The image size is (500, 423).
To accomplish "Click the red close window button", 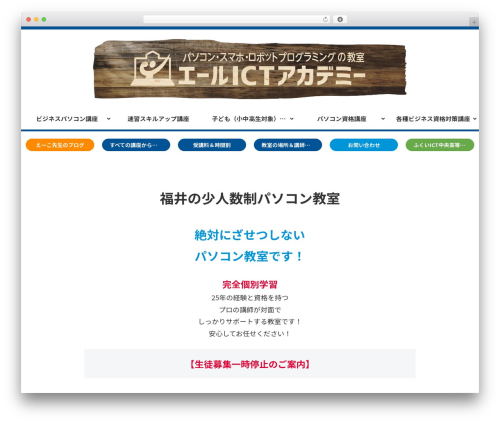I will pyautogui.click(x=29, y=19).
